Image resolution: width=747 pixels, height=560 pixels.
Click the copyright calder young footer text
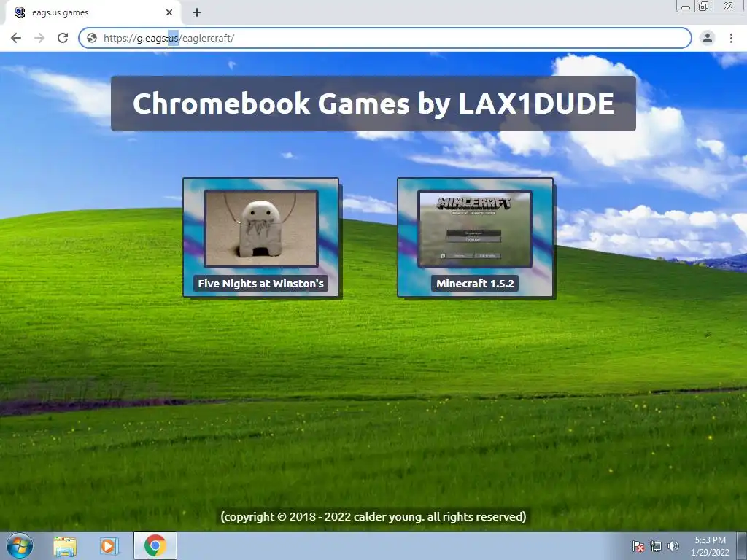click(373, 517)
